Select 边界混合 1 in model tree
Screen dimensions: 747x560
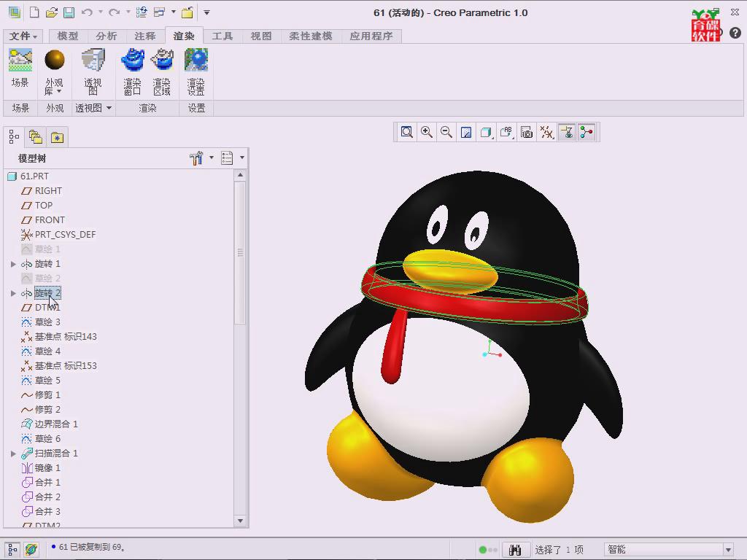pyautogui.click(x=56, y=424)
